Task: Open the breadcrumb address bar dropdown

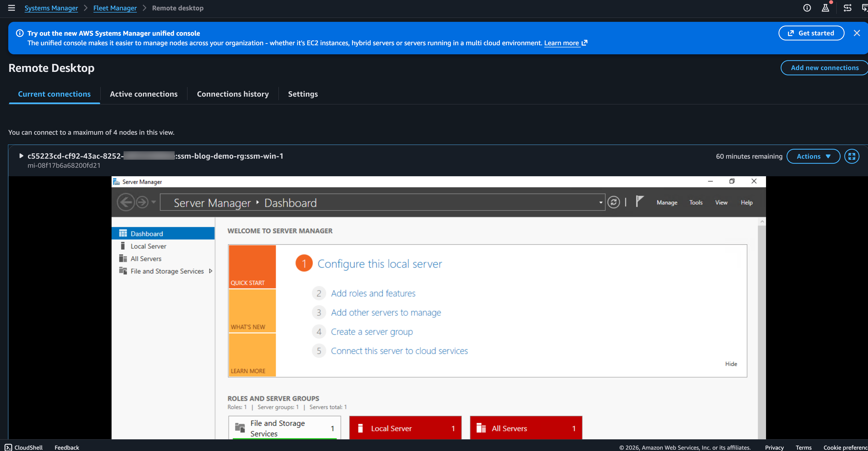Action: [600, 202]
